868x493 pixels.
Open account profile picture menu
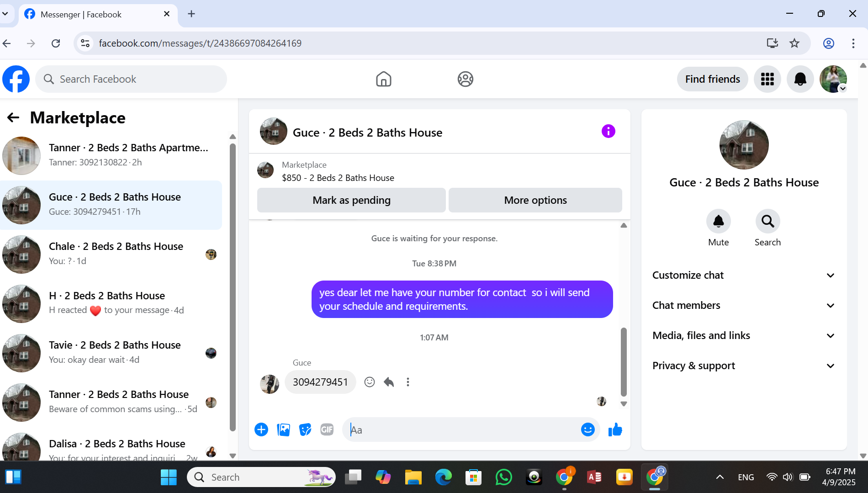(x=833, y=79)
